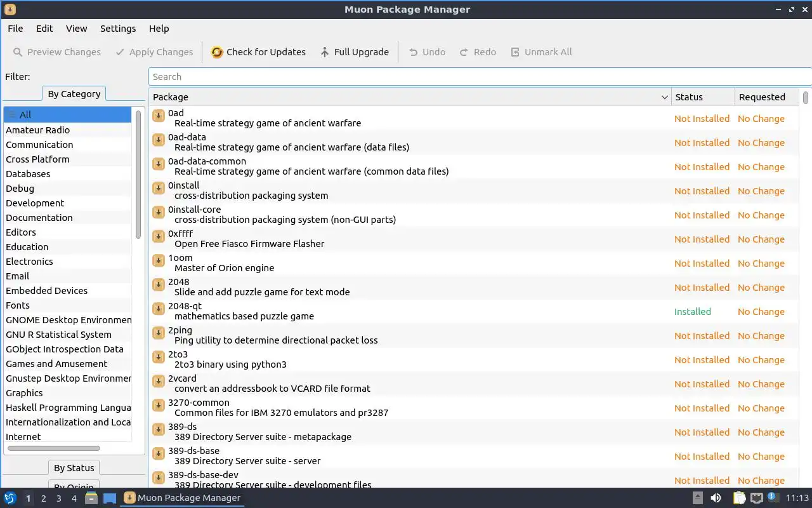Click the Full Upgrade button label

(x=362, y=52)
